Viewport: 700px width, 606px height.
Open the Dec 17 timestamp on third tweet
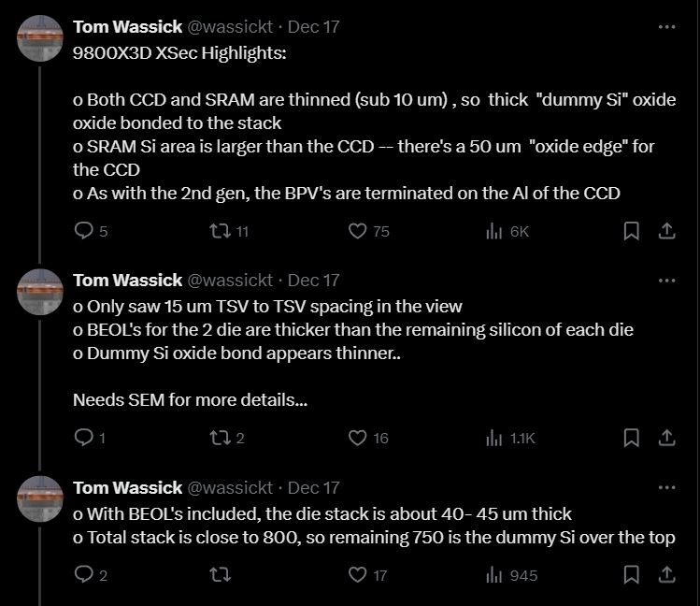[313, 487]
